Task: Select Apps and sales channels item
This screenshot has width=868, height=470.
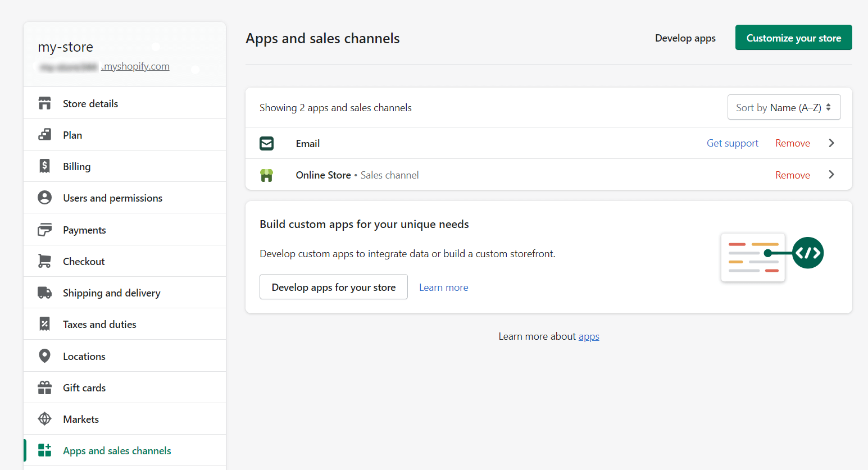Action: tap(125, 450)
